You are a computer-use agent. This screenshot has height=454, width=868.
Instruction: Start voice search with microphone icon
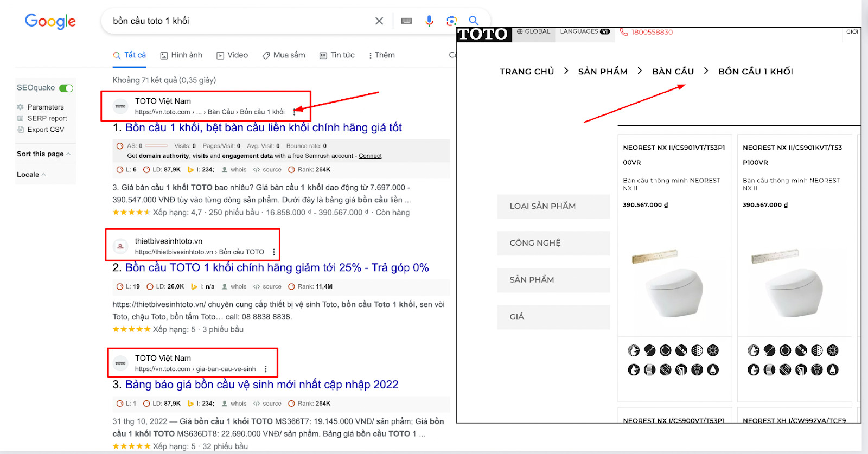click(x=429, y=21)
